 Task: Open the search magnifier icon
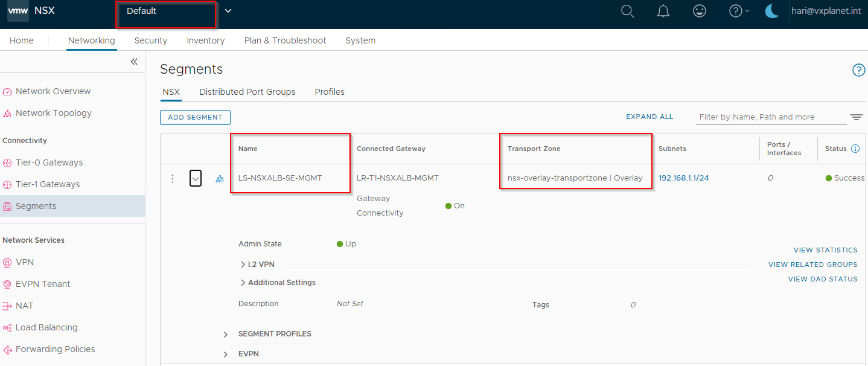(x=628, y=11)
